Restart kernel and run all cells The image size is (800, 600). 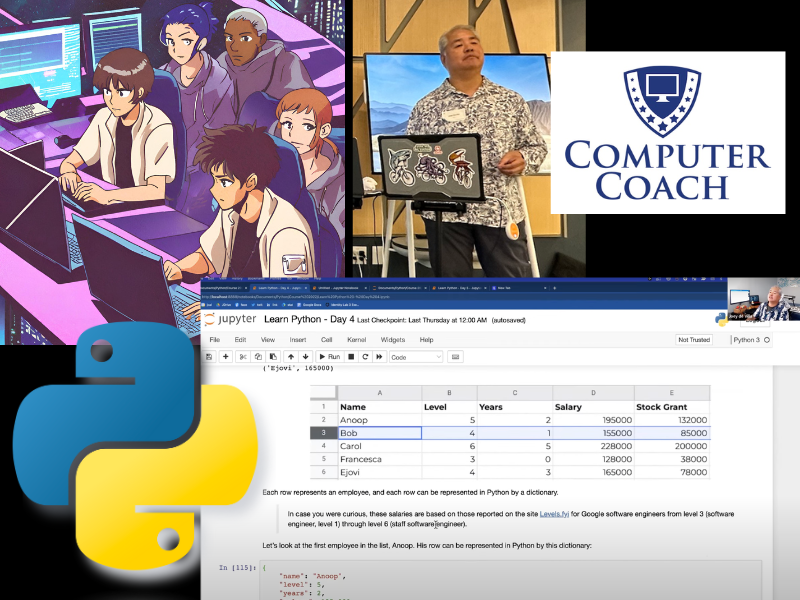pyautogui.click(x=379, y=357)
